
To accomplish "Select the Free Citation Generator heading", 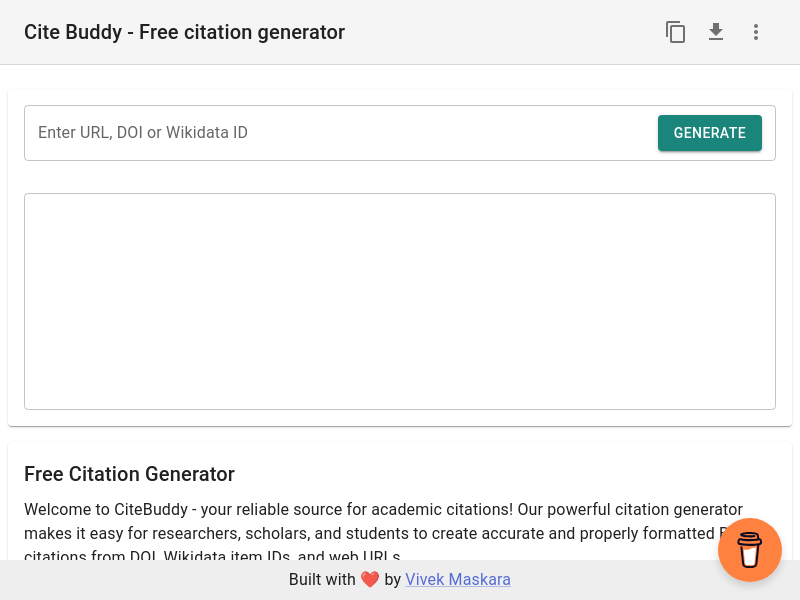I will click(x=129, y=474).
